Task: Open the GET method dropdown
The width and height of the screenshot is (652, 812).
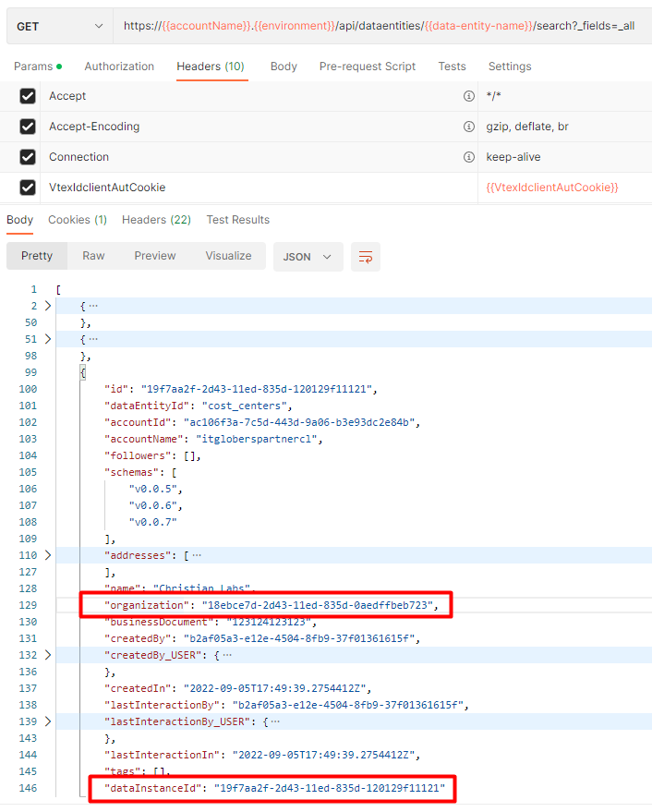Action: pyautogui.click(x=59, y=26)
